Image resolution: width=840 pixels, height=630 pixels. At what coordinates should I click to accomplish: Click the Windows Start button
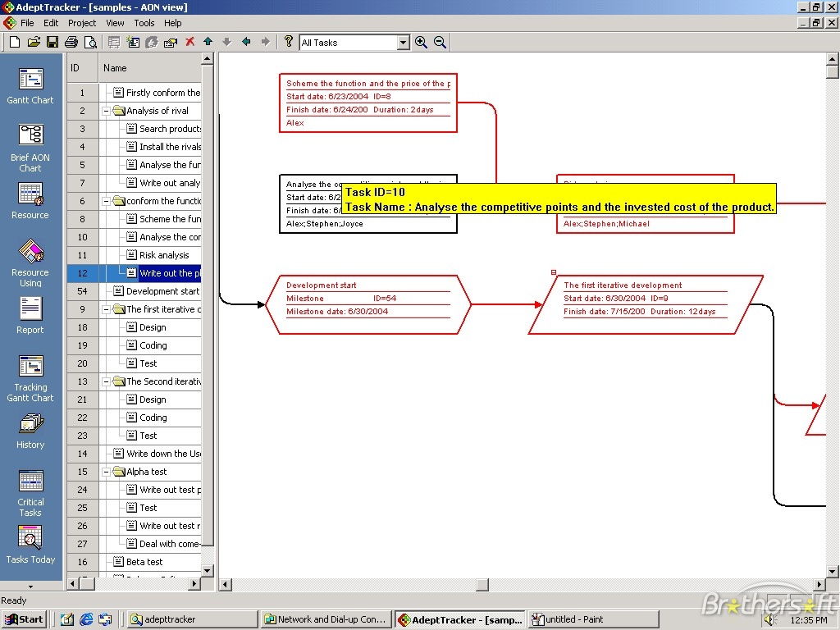coord(24,619)
